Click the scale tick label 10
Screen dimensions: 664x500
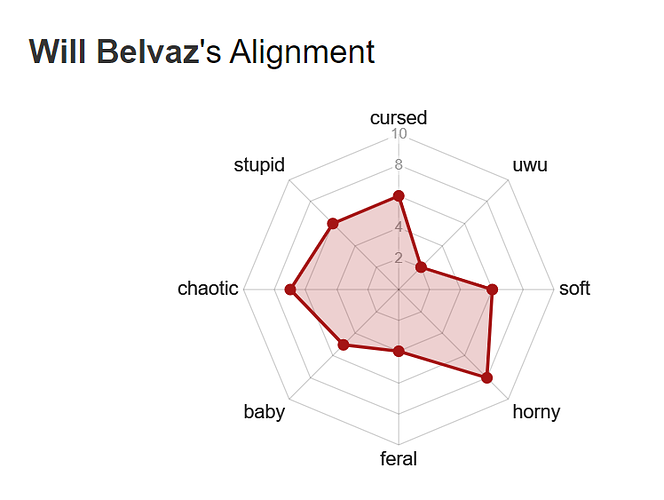point(399,135)
